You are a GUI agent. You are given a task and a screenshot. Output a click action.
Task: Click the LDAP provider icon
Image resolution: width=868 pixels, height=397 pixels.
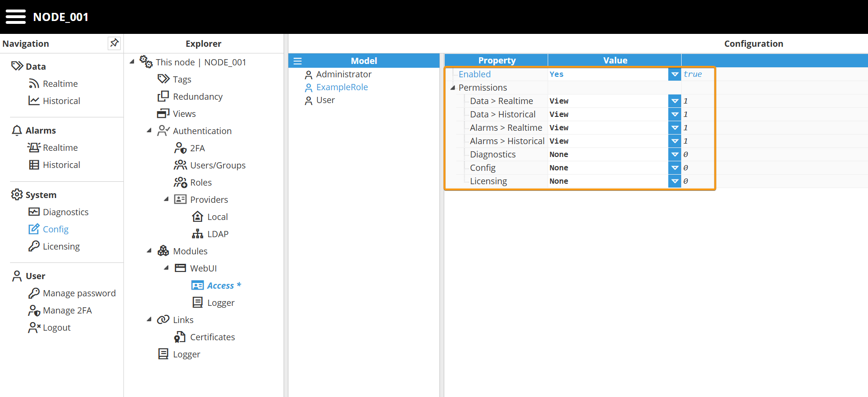point(197,234)
